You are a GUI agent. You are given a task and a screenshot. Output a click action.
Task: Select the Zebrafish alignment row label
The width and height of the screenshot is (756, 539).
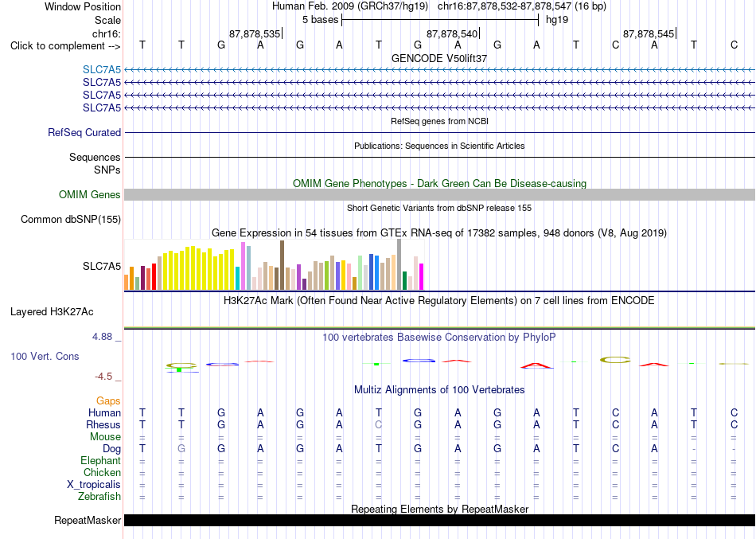tap(99, 496)
